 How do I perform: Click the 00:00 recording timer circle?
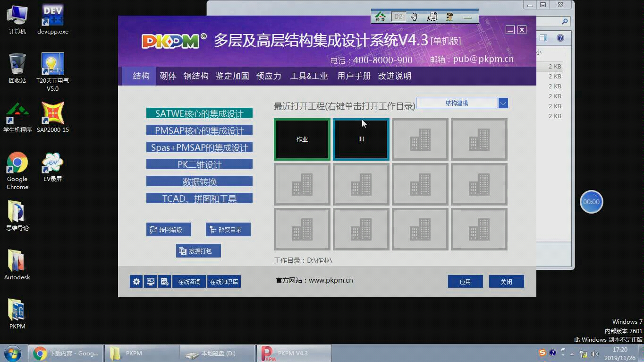tap(591, 202)
